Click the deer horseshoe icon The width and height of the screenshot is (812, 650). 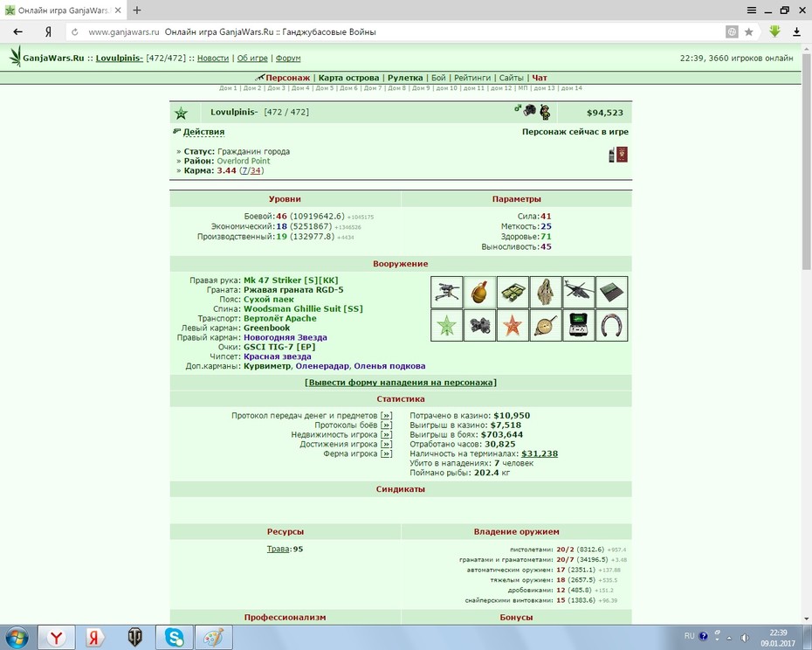611,326
